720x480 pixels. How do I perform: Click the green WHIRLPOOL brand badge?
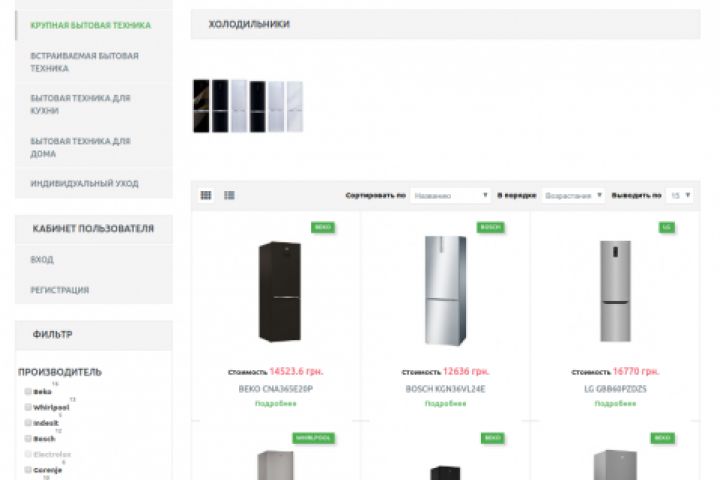click(x=314, y=438)
